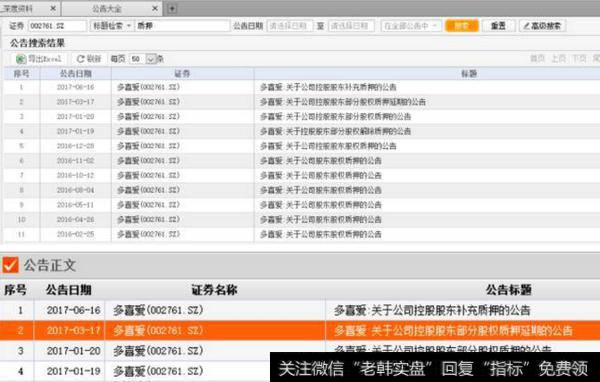Open the 2016-04-26 announcement title
This screenshot has height=382, width=600.
coord(321,219)
